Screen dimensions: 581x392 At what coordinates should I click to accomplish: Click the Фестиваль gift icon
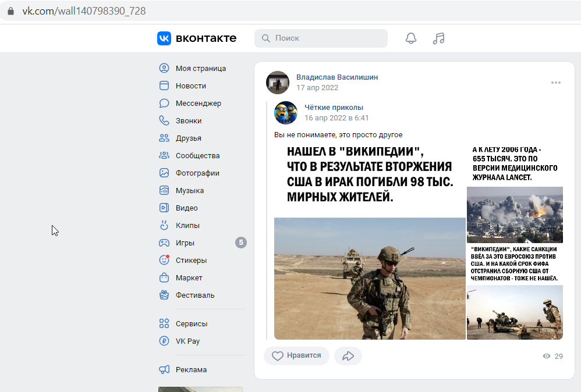tap(164, 295)
